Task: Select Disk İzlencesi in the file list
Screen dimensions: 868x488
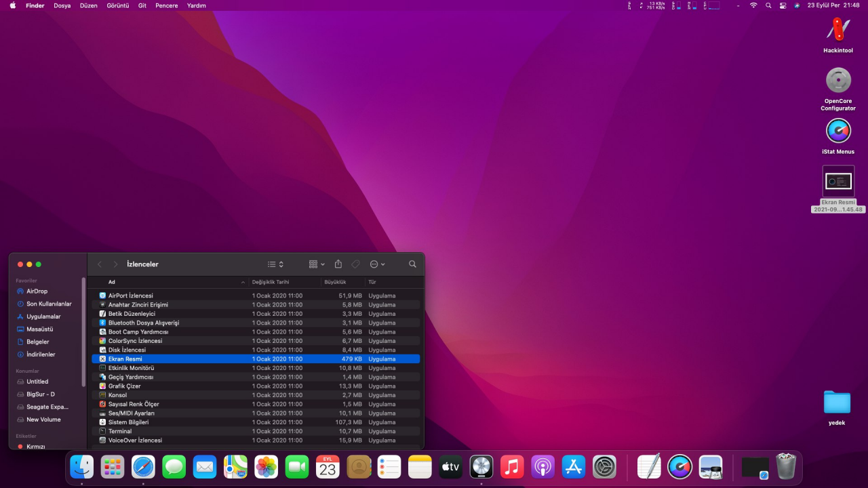Action: click(127, 350)
